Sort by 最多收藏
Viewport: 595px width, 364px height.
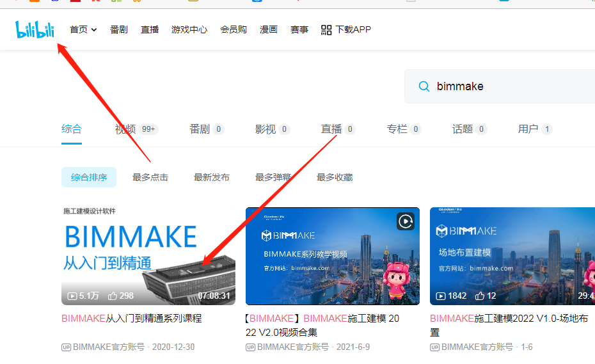coord(335,177)
